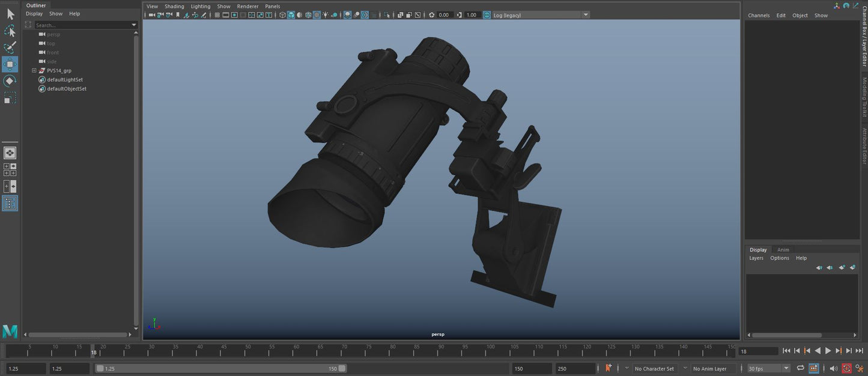Choose the Rotate tool in toolbox
Viewport: 868px width, 376px height.
point(10,81)
